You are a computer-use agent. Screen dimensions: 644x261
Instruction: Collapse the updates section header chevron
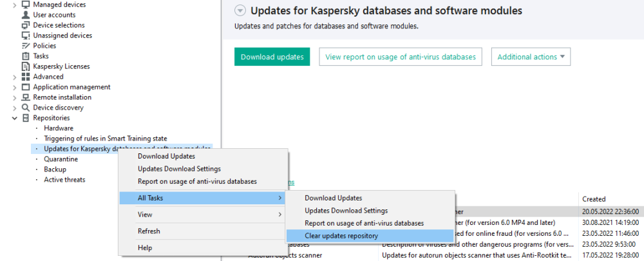click(x=240, y=11)
